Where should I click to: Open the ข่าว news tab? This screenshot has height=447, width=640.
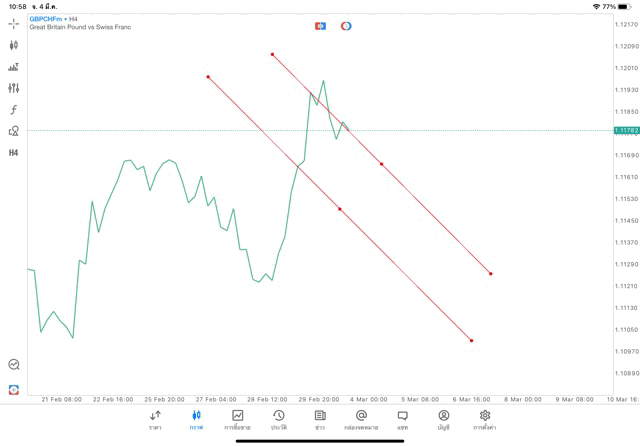(320, 419)
